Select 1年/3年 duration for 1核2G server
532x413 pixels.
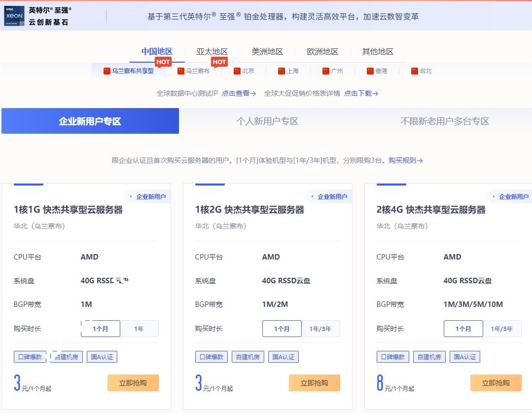(320, 329)
